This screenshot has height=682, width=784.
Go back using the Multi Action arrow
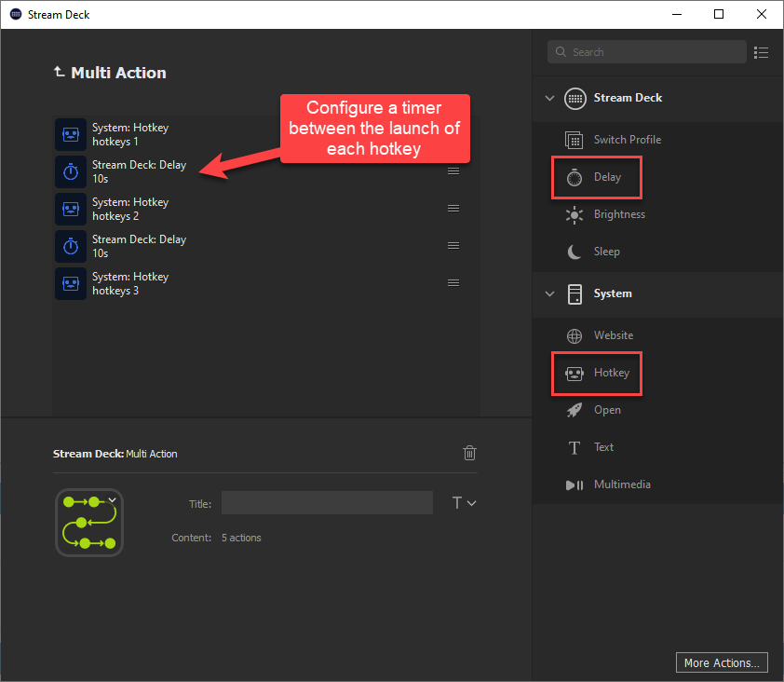pyautogui.click(x=59, y=72)
